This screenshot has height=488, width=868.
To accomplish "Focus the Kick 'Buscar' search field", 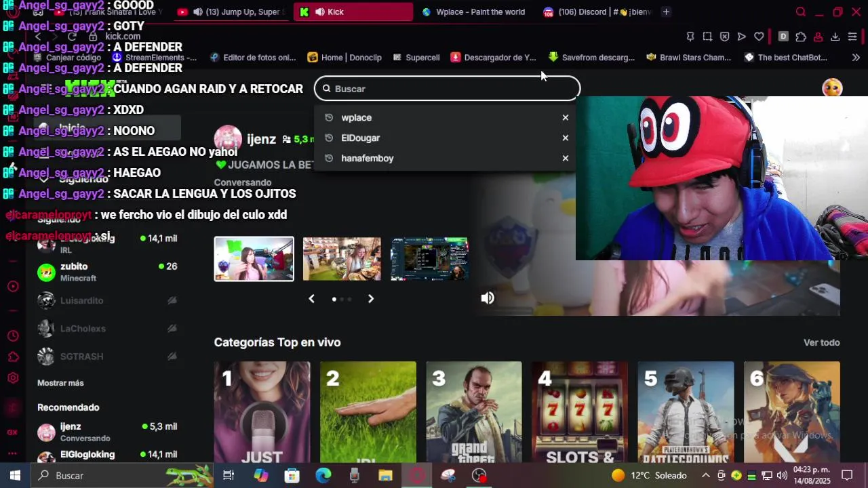I will [448, 89].
